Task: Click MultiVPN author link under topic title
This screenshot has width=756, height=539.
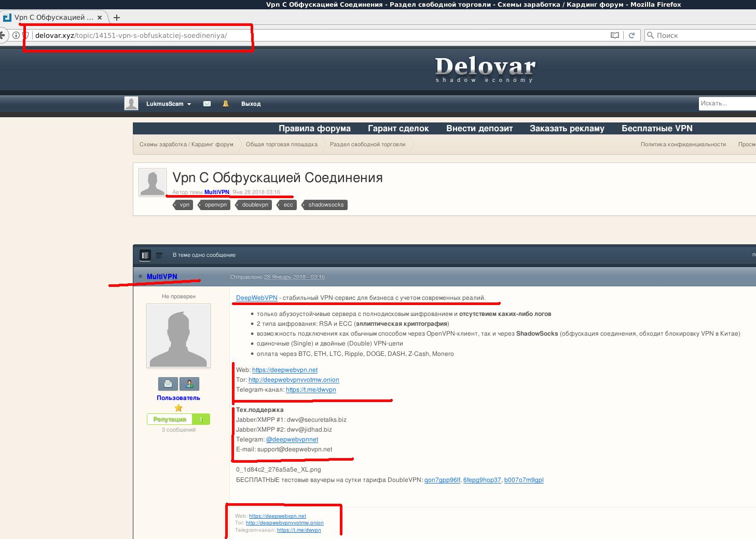Action: tap(217, 192)
